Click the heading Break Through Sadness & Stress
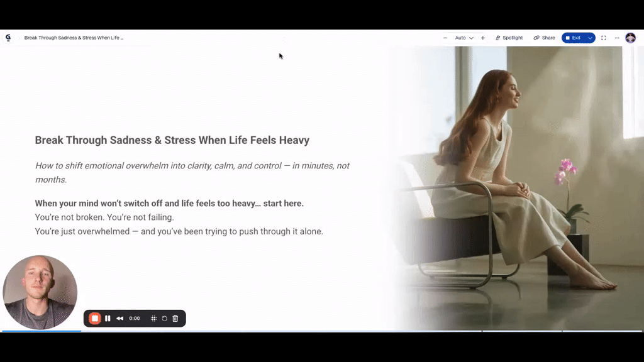This screenshot has height=362, width=644. [172, 140]
